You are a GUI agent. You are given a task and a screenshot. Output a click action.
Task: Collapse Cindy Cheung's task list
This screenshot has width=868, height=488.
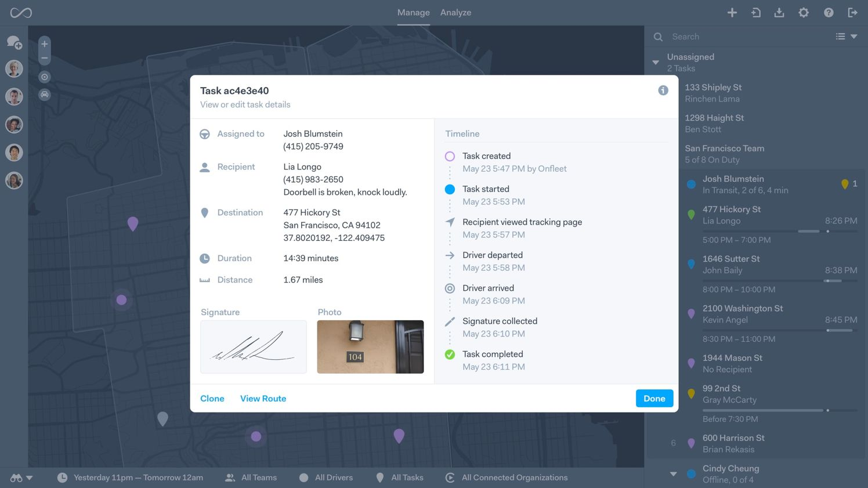(673, 472)
